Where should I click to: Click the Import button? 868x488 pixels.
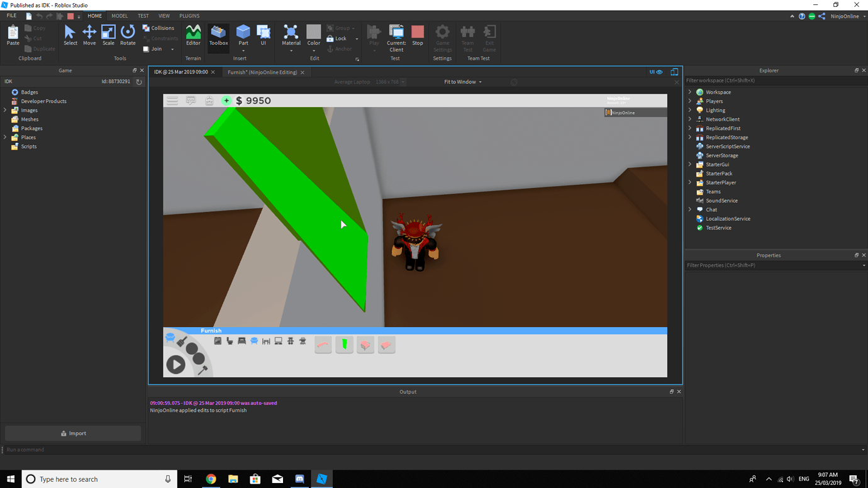(73, 433)
